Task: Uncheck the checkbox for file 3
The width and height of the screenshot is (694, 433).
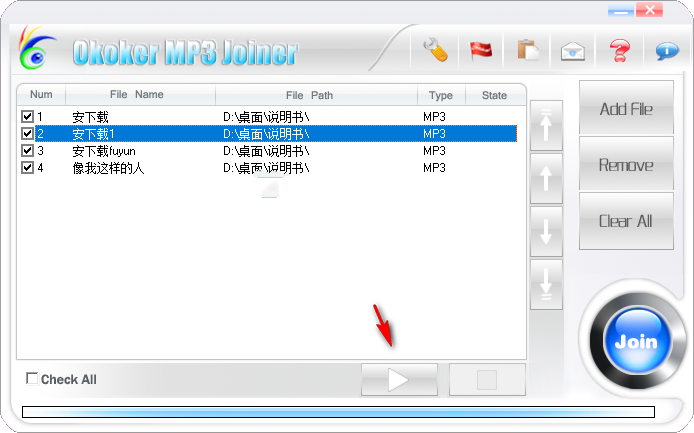Action: [x=27, y=151]
